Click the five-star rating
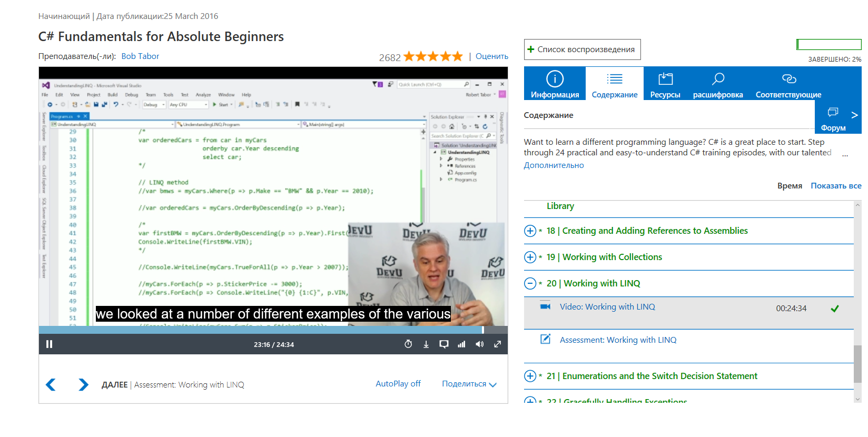This screenshot has width=868, height=437. pyautogui.click(x=433, y=56)
